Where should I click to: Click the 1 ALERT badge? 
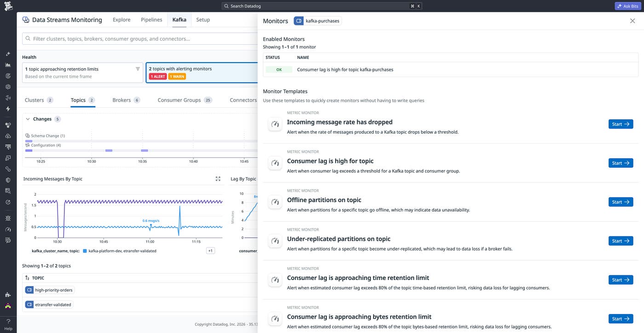pyautogui.click(x=157, y=76)
